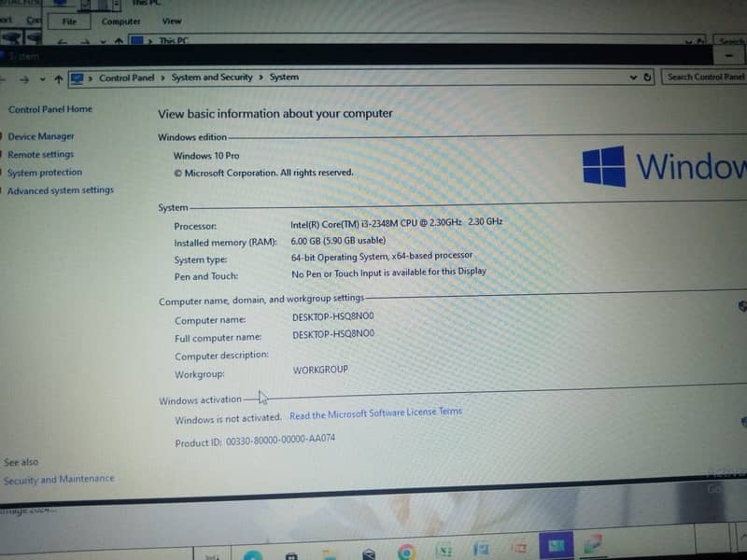
Task: Click the up arrow in System window
Action: (x=59, y=79)
